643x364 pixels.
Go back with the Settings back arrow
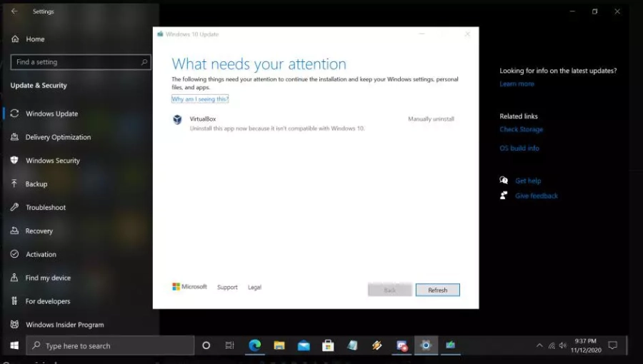click(14, 11)
